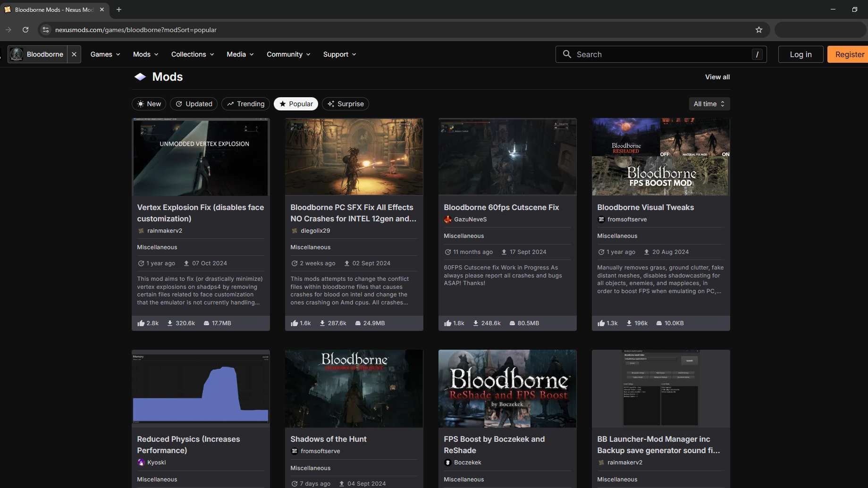Click the Search input field

[661, 54]
